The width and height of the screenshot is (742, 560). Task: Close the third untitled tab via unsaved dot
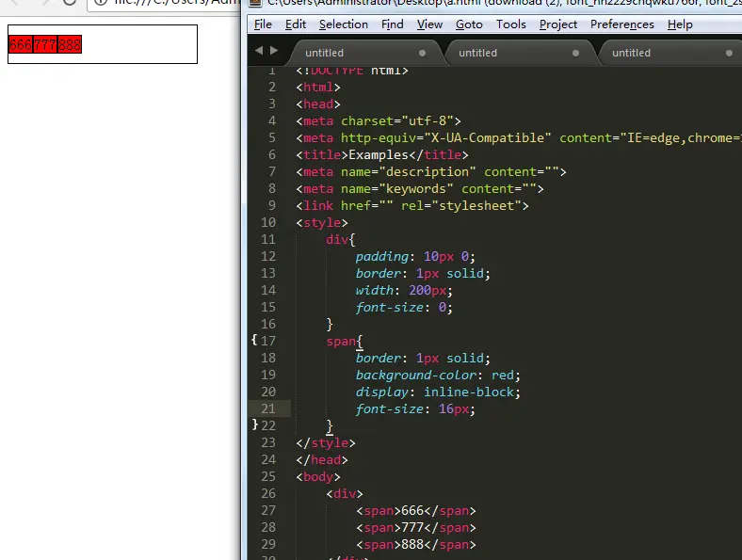click(729, 53)
